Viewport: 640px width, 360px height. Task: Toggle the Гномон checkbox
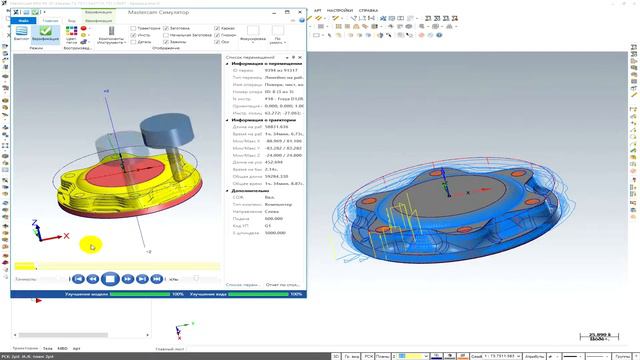point(217,35)
